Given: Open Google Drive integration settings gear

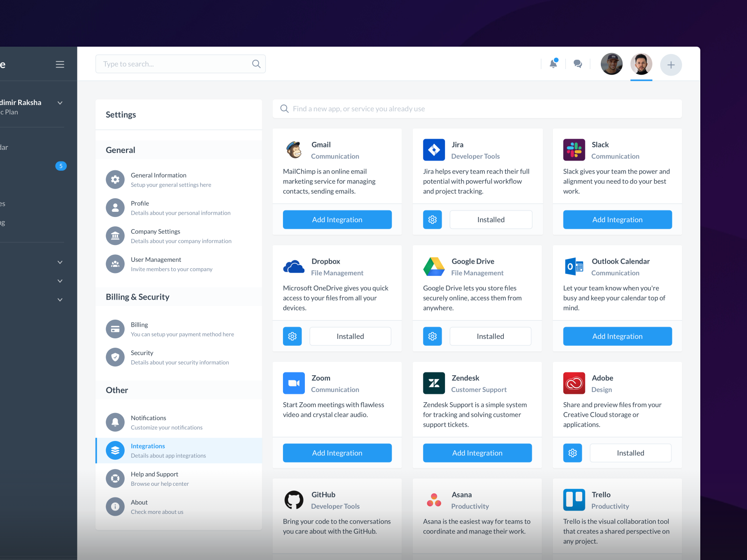Looking at the screenshot, I should [432, 336].
